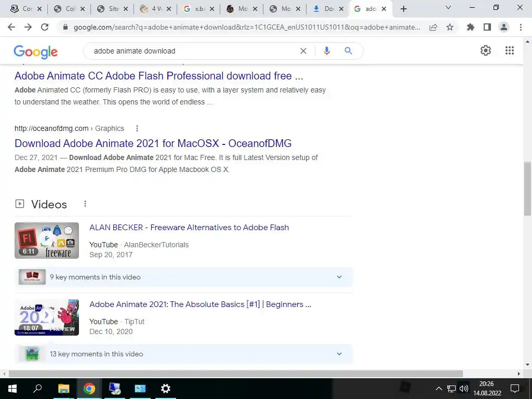Click the horizontal scrollbar right arrow
This screenshot has width=532, height=399.
point(519,374)
